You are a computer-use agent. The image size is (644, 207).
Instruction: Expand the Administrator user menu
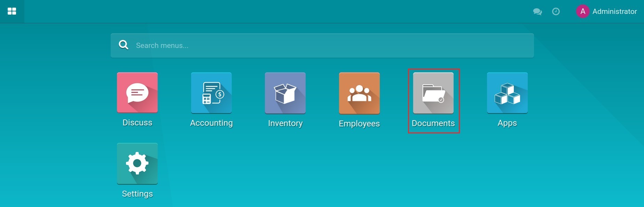click(614, 11)
